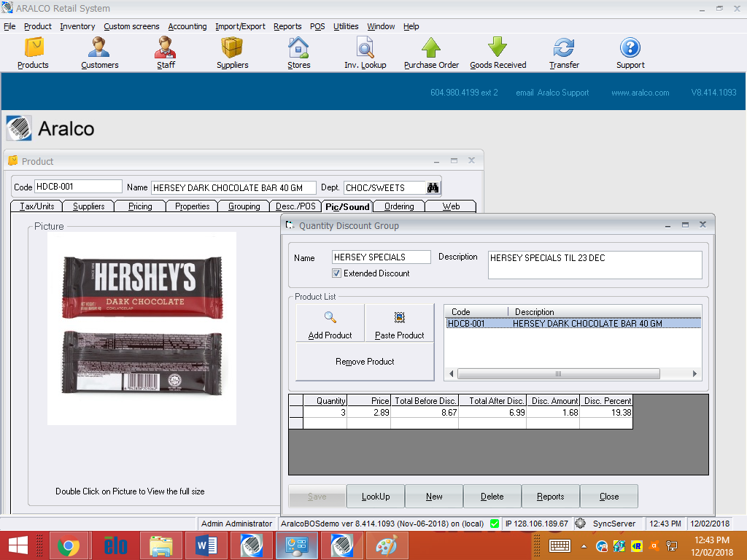Switch to the Suppliers tab in Product window
Image resolution: width=747 pixels, height=560 pixels.
88,206
